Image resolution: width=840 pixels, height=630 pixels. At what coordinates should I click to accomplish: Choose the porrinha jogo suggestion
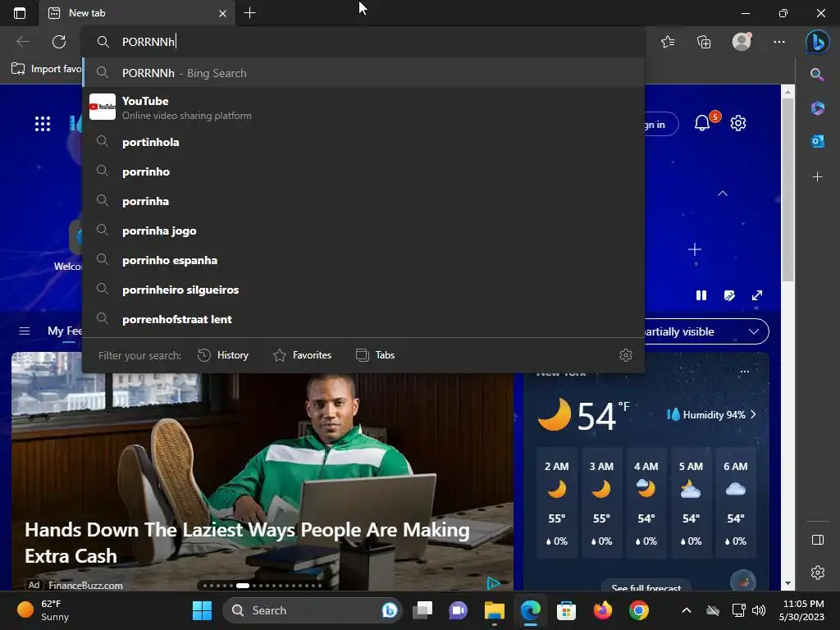[363, 231]
